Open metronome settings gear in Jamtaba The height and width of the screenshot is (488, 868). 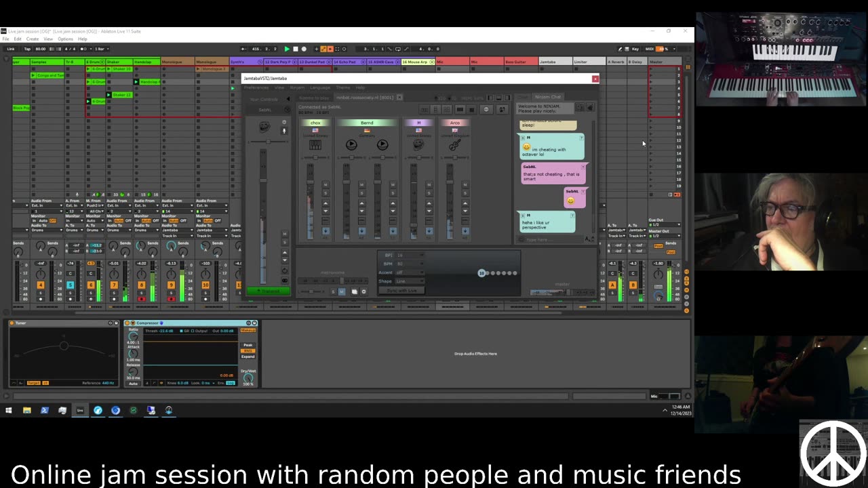pos(363,292)
